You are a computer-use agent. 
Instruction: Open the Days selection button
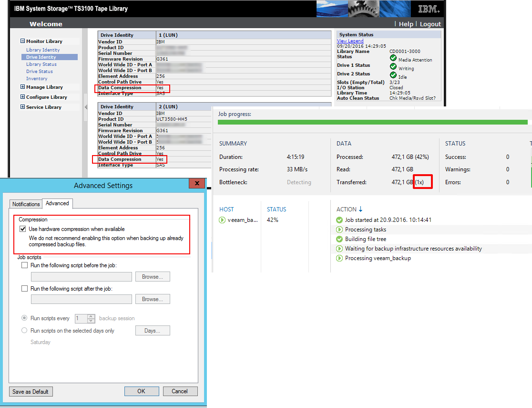[153, 331]
